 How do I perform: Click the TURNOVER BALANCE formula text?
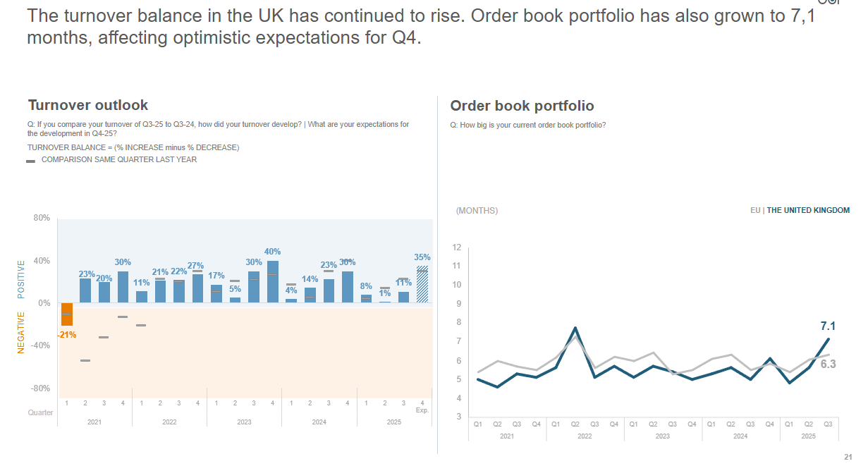click(133, 147)
